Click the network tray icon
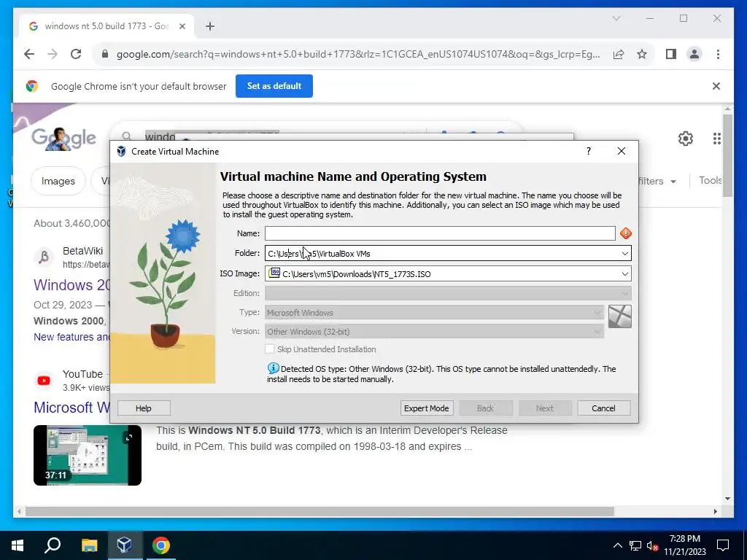Viewport: 747px width, 560px height. click(635, 545)
